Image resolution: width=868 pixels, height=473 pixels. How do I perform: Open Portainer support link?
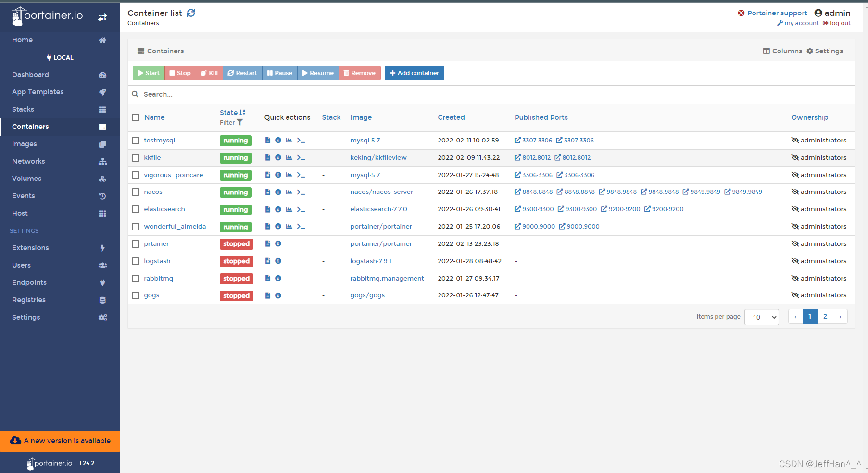(x=772, y=13)
